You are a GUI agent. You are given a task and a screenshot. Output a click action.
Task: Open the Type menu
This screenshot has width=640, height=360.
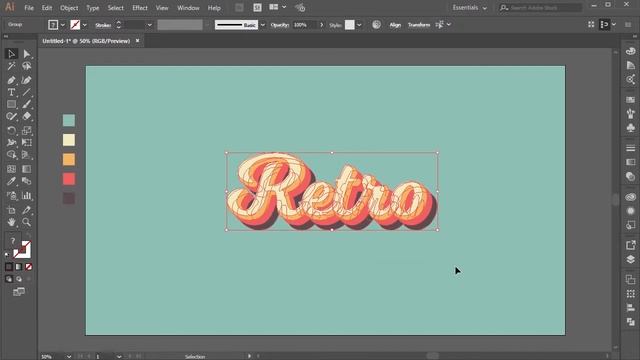93,8
